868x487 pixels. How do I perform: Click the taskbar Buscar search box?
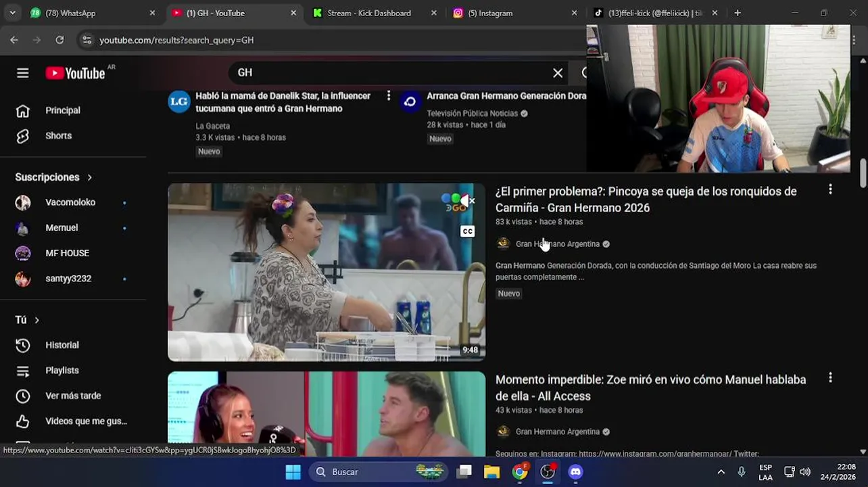coord(379,472)
